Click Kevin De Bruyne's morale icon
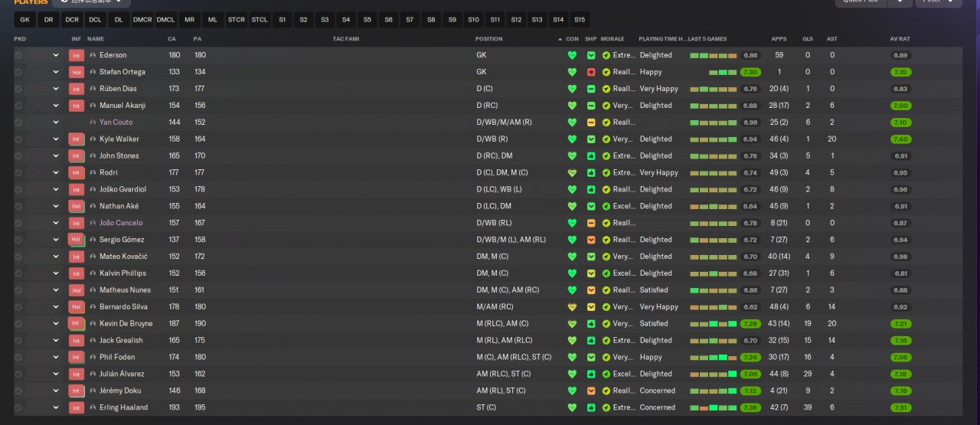Viewport: 980px width, 425px height. (606, 324)
